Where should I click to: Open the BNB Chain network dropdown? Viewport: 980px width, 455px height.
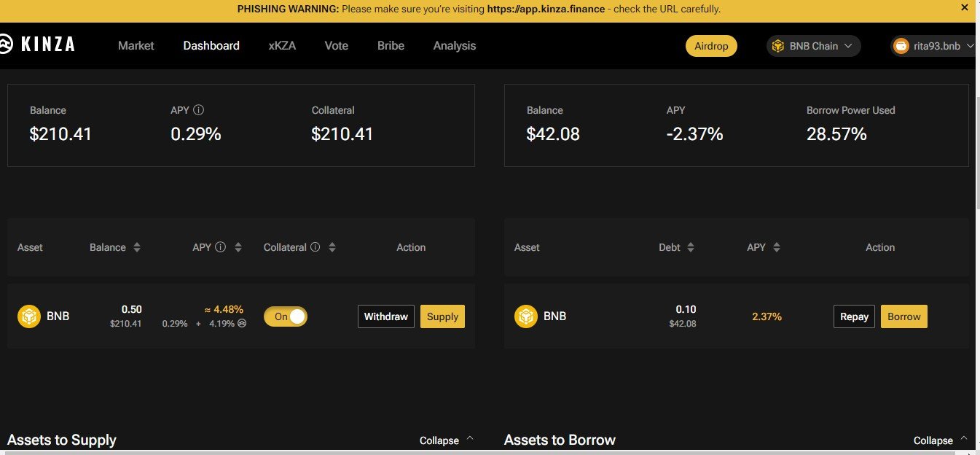pos(813,46)
